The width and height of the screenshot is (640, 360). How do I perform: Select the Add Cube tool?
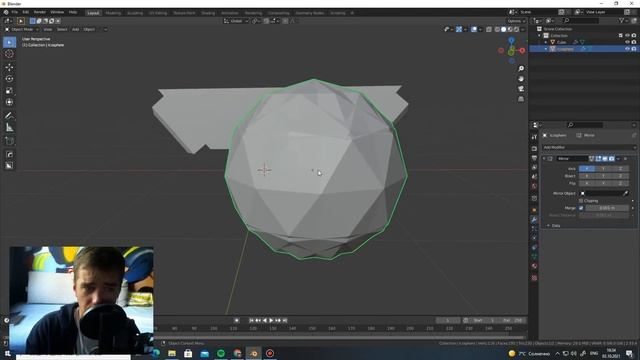9,141
